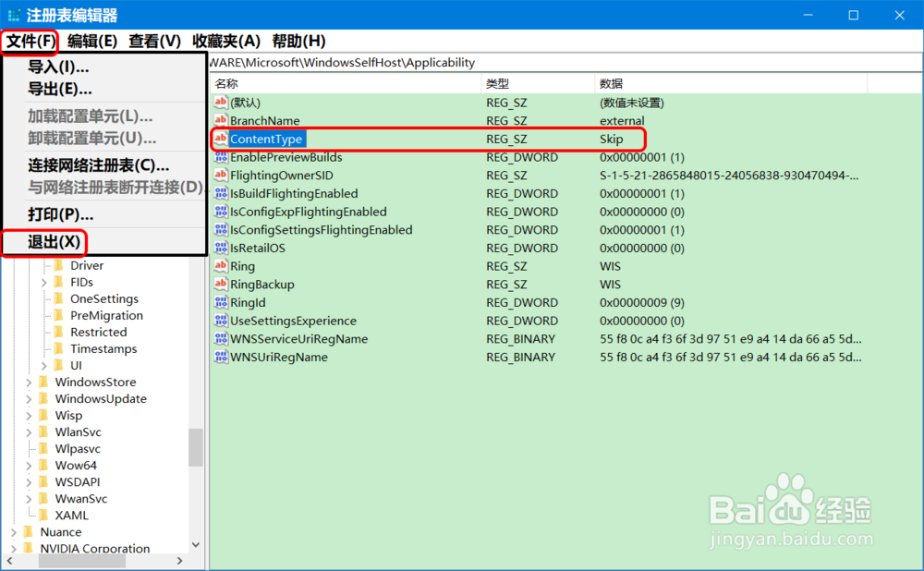Click the tree horizontal scrollbar thumb
924x571 pixels.
point(82,561)
